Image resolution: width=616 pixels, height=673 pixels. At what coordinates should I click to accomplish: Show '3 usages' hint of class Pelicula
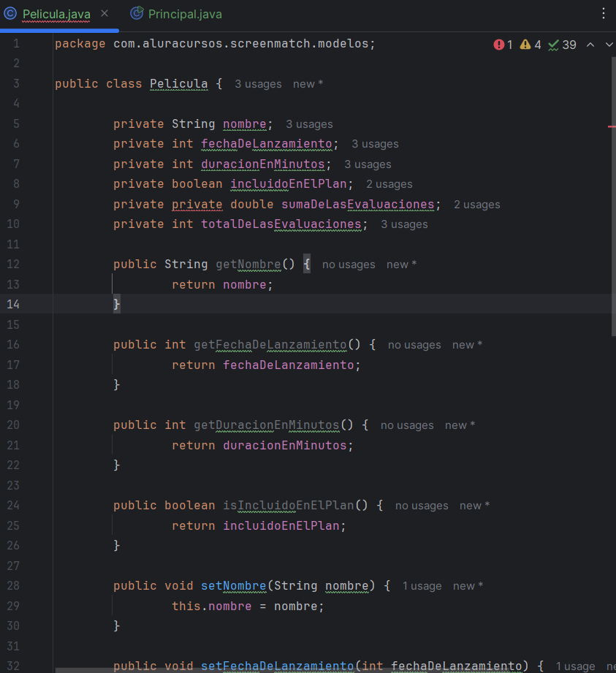258,84
